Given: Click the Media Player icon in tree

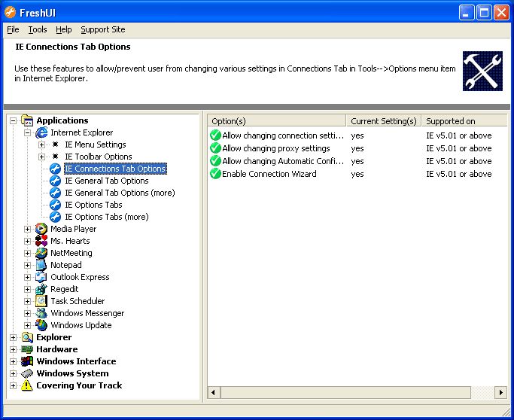Looking at the screenshot, I should pyautogui.click(x=41, y=229).
